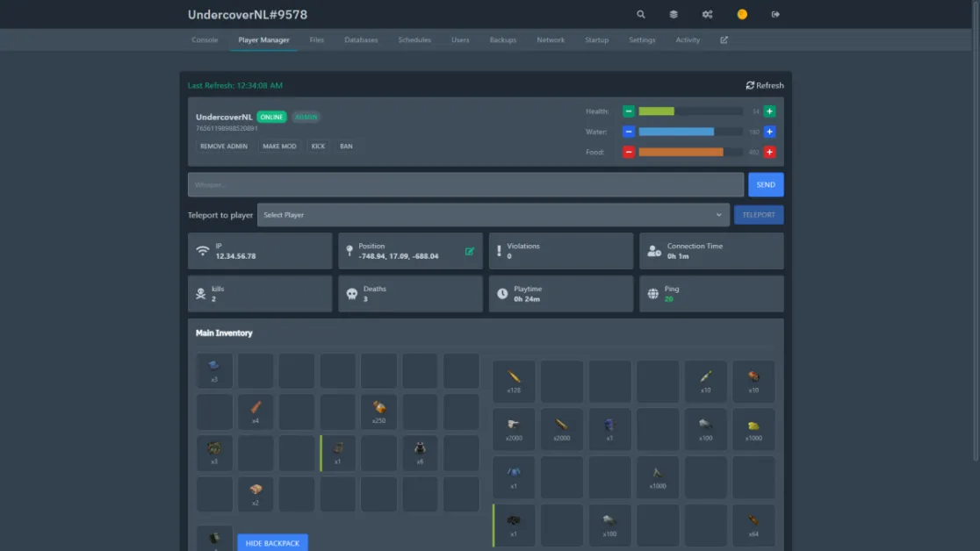The width and height of the screenshot is (980, 551).
Task: Click the Refresh link
Action: coord(765,85)
